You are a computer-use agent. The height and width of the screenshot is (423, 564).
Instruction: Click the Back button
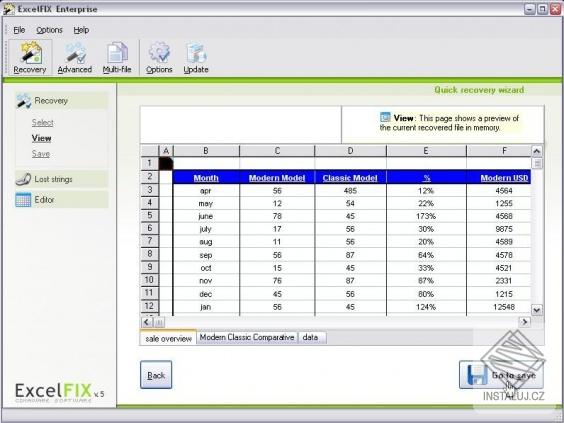[156, 375]
